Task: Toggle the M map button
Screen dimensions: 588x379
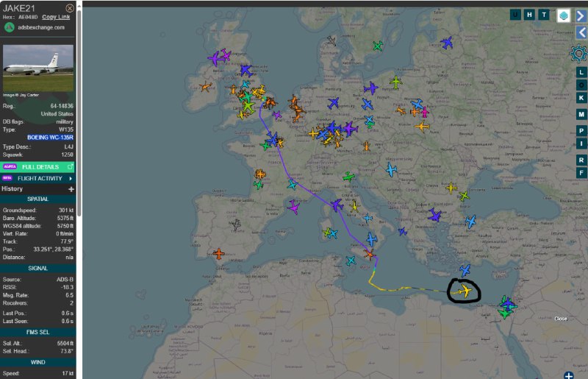Action: [581, 114]
